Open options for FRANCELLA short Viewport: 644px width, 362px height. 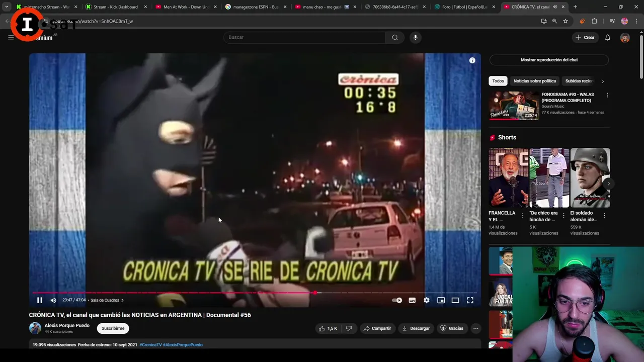523,216
